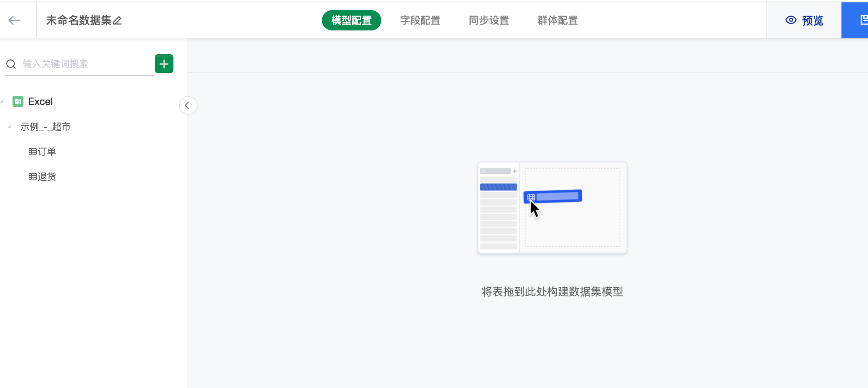Image resolution: width=868 pixels, height=388 pixels.
Task: Add a data source with green plus button
Action: [x=164, y=64]
